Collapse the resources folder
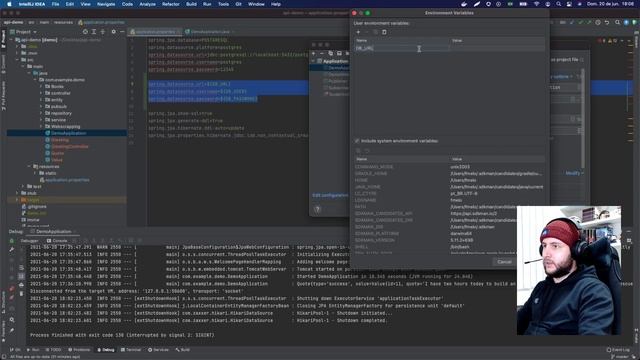 29,167
